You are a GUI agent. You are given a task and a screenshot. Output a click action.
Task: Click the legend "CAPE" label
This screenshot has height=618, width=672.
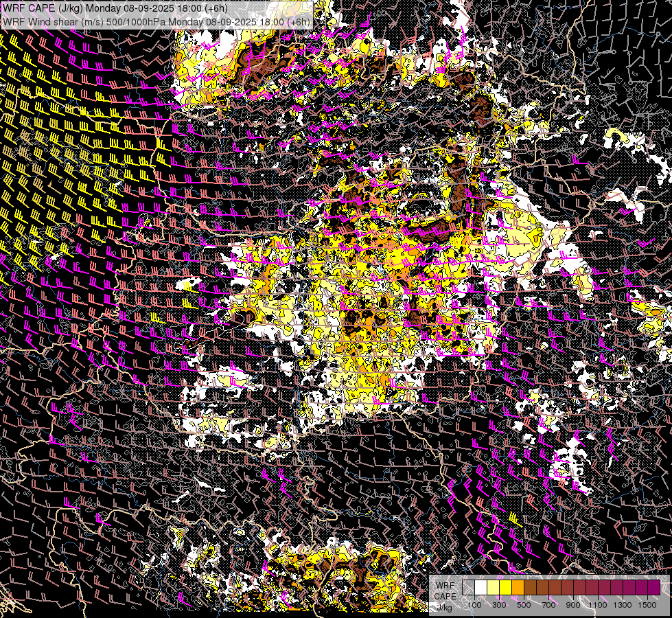coord(445,596)
